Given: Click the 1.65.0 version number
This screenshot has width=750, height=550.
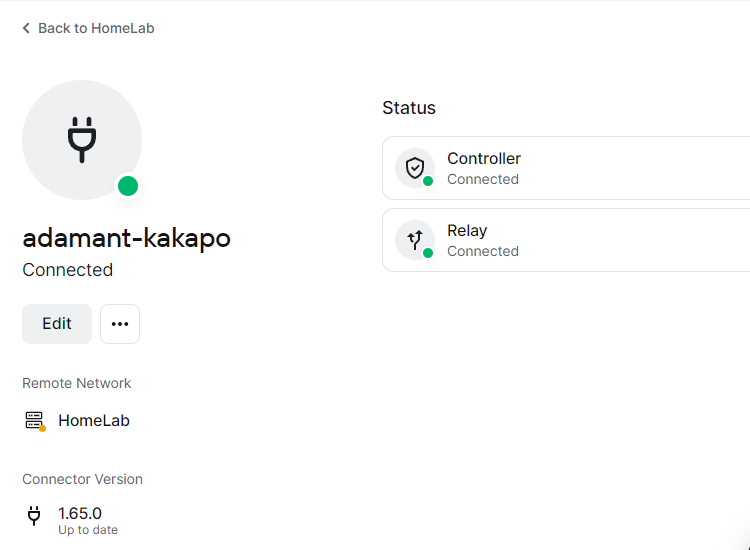Looking at the screenshot, I should pyautogui.click(x=80, y=513).
